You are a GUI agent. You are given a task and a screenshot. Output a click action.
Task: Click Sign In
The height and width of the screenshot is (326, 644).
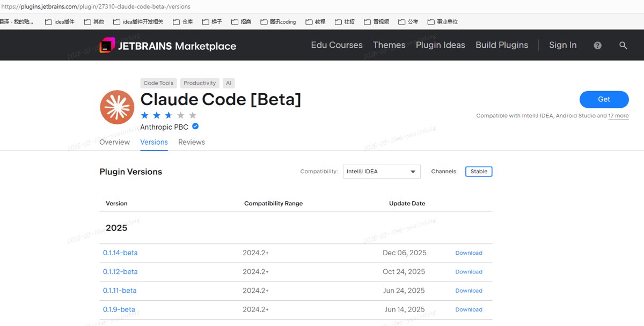click(x=562, y=45)
